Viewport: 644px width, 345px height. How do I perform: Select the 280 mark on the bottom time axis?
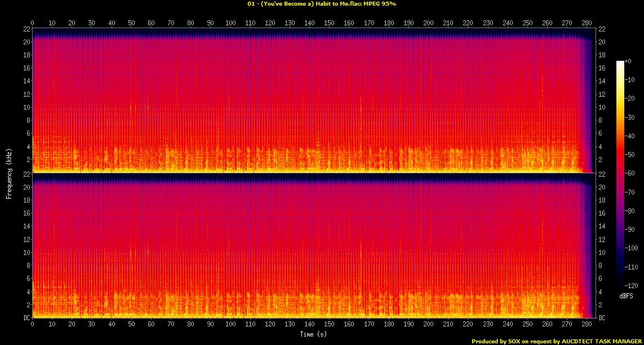pyautogui.click(x=587, y=325)
